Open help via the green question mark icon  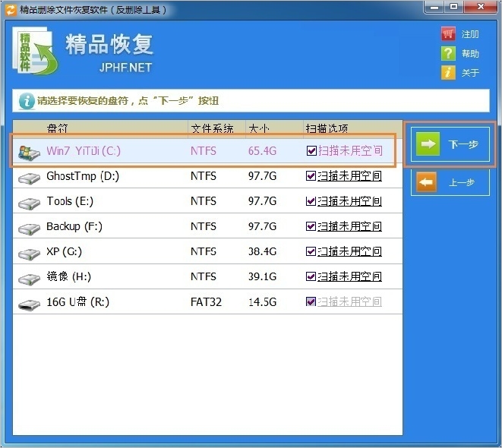tap(448, 53)
